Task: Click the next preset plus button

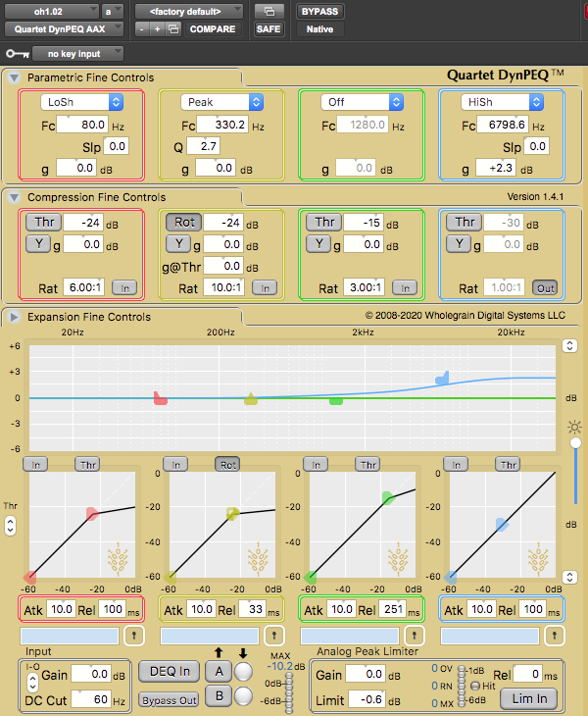Action: [x=158, y=29]
